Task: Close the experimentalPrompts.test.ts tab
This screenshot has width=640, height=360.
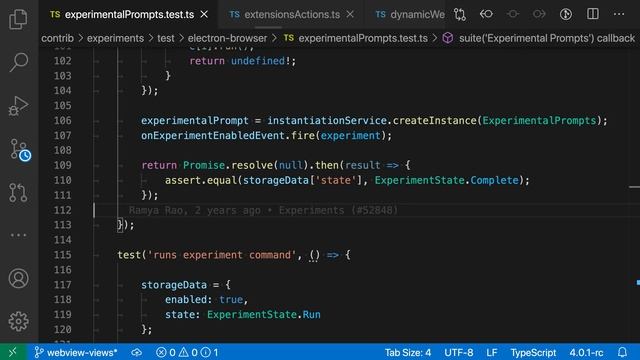Action: click(204, 15)
